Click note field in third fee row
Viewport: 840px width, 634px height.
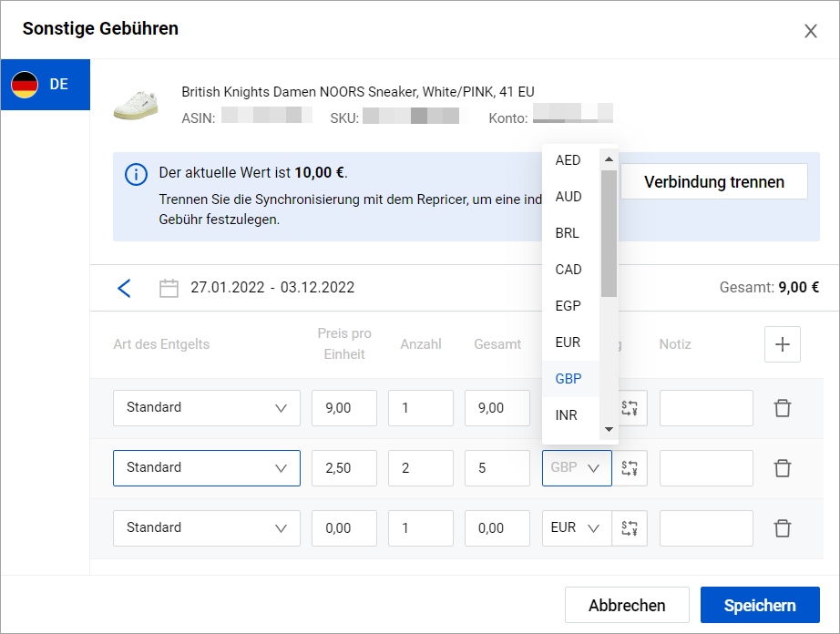pyautogui.click(x=706, y=528)
